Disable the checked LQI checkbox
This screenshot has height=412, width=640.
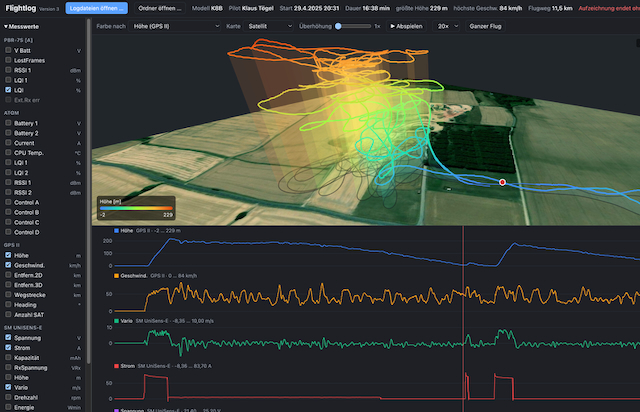tap(8, 90)
